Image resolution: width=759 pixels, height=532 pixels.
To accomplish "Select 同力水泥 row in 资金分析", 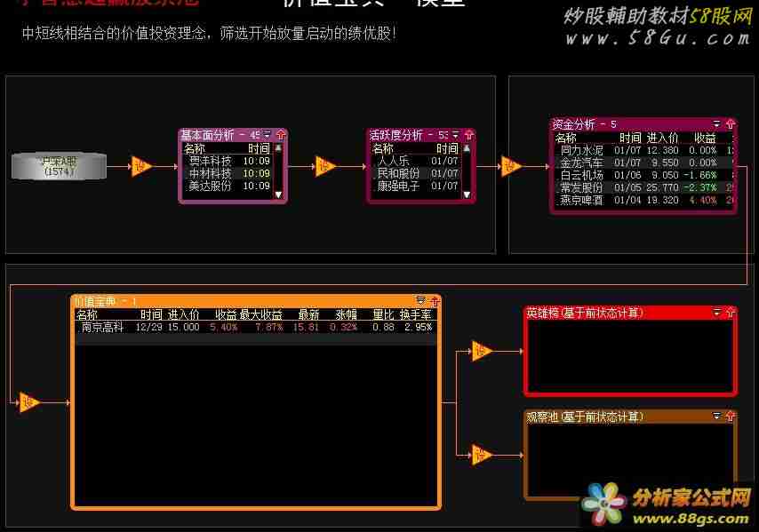I will pos(643,150).
